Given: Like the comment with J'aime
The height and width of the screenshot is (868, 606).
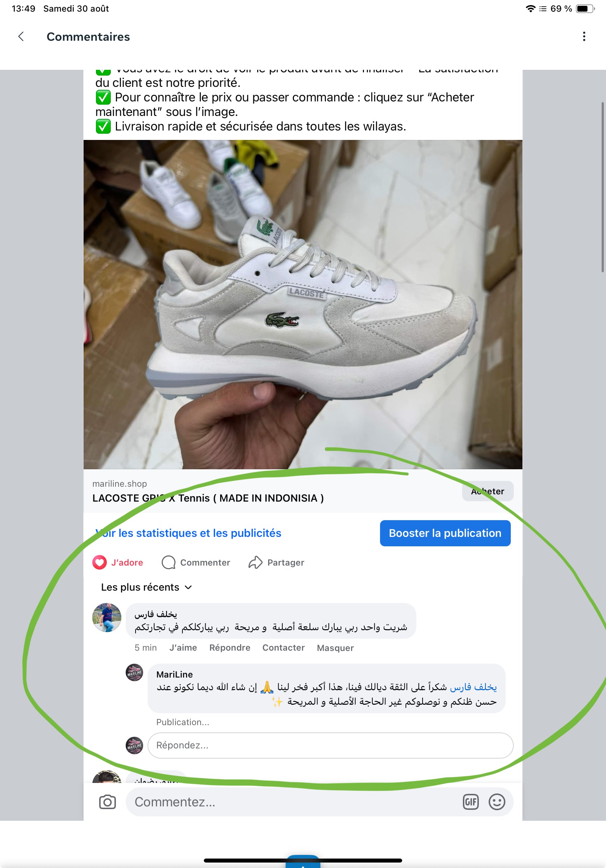Looking at the screenshot, I should tap(183, 648).
